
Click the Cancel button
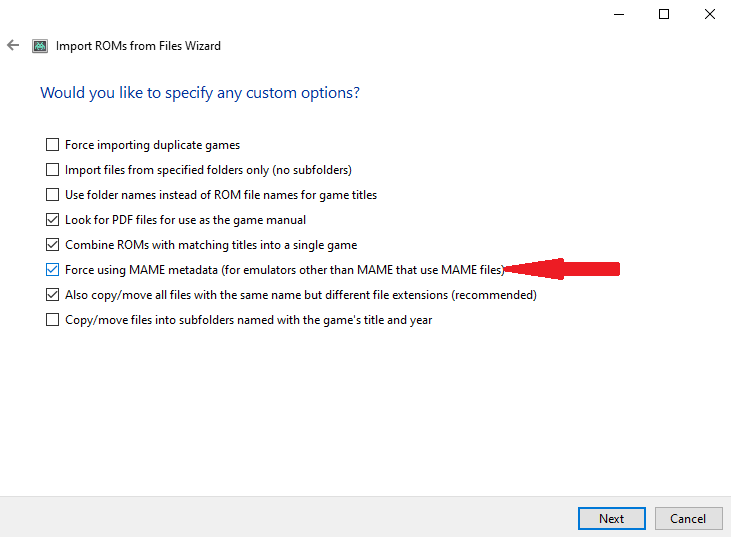pos(689,518)
